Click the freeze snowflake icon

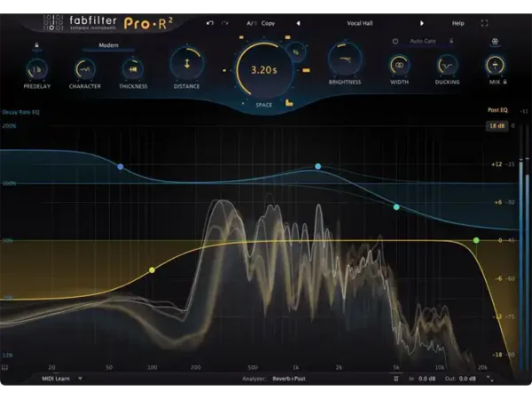pyautogui.click(x=495, y=42)
